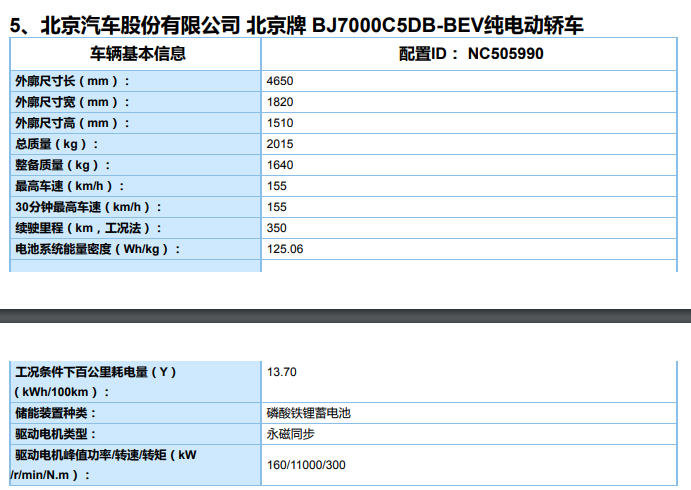This screenshot has width=691, height=490.
Task: Select the label 驱动电机类型：
Action: tap(56, 434)
